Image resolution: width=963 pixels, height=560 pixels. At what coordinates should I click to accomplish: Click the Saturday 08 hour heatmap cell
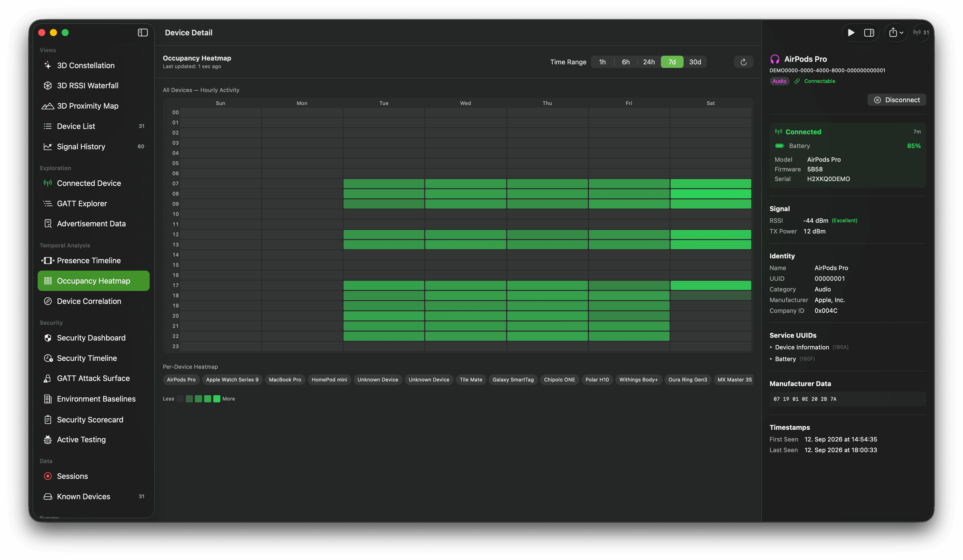pyautogui.click(x=710, y=194)
